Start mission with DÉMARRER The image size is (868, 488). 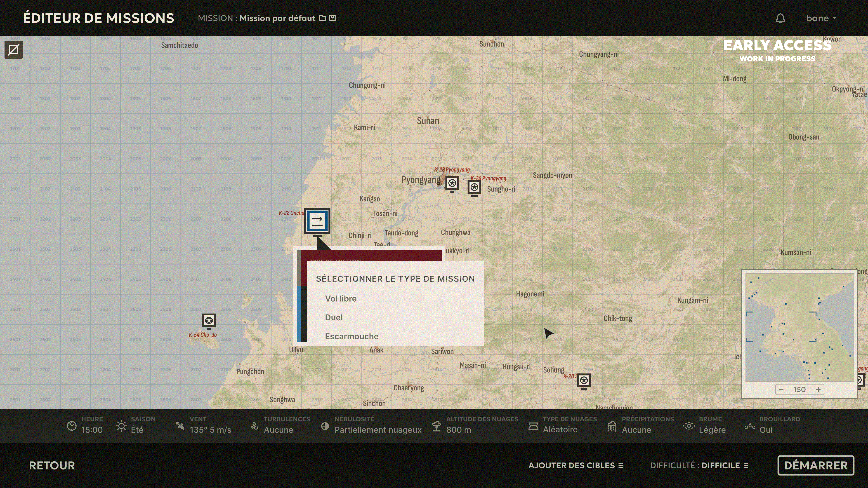pyautogui.click(x=816, y=466)
